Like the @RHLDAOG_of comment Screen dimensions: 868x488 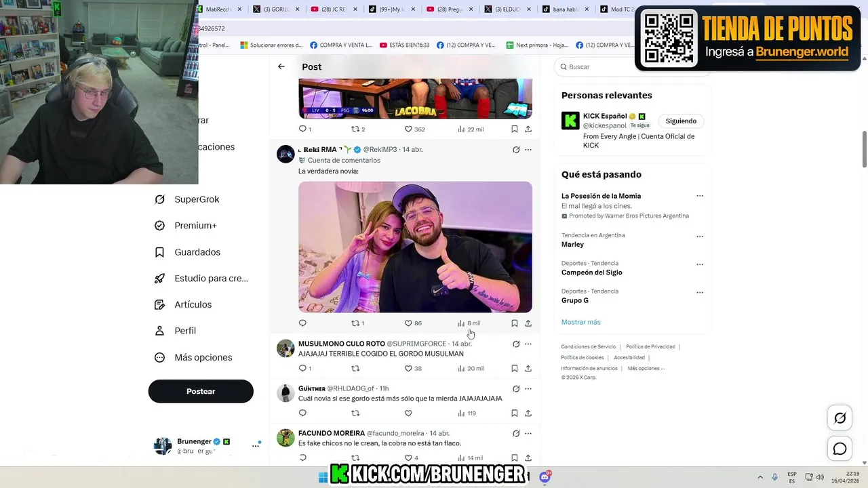[408, 413]
